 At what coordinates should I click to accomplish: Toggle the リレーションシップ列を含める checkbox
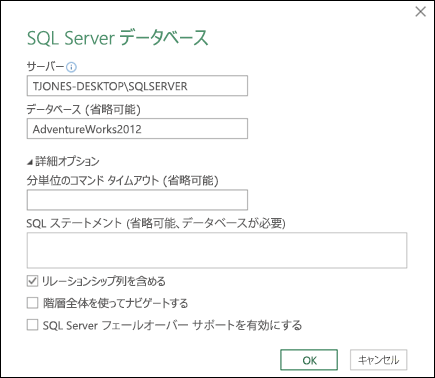pos(32,281)
